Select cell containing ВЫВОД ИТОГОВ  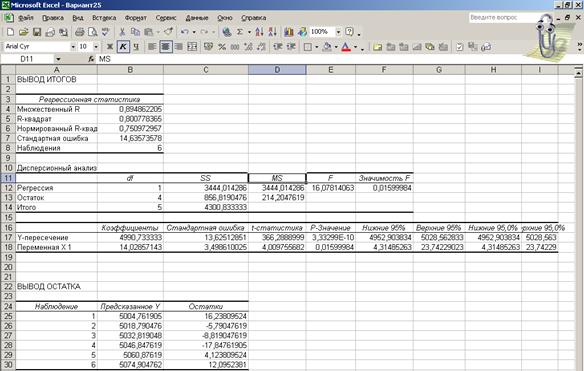click(56, 79)
